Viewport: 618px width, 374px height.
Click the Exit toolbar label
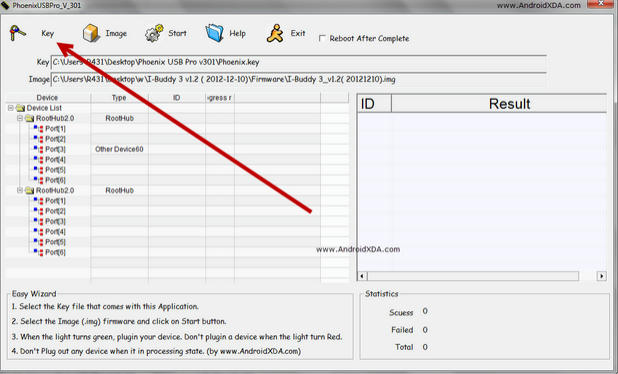coord(298,33)
